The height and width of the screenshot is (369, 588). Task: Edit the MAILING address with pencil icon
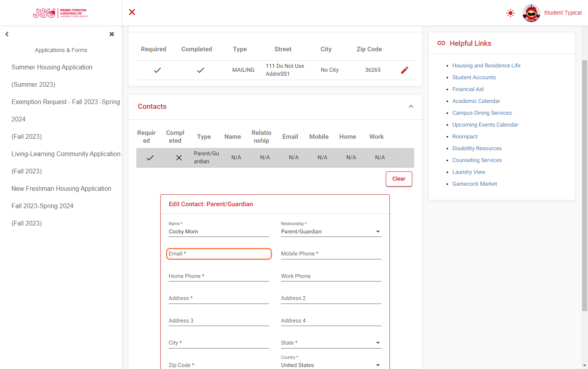404,70
